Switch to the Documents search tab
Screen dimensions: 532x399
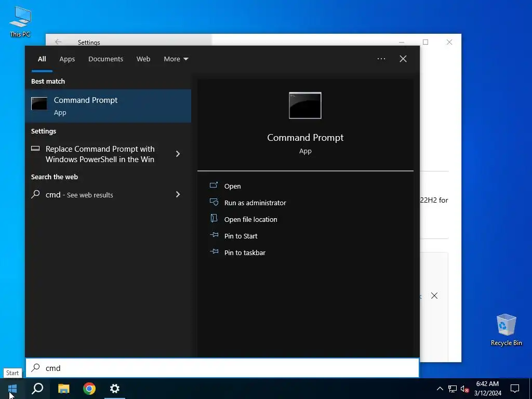(105, 59)
